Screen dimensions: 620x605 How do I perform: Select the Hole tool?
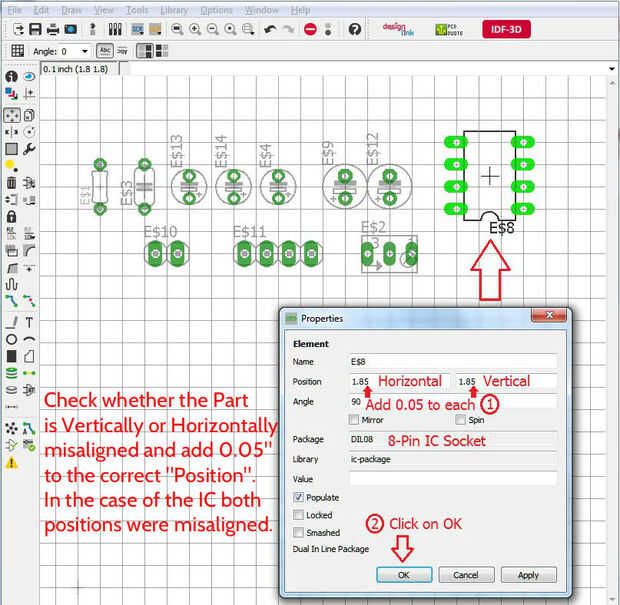(11, 390)
